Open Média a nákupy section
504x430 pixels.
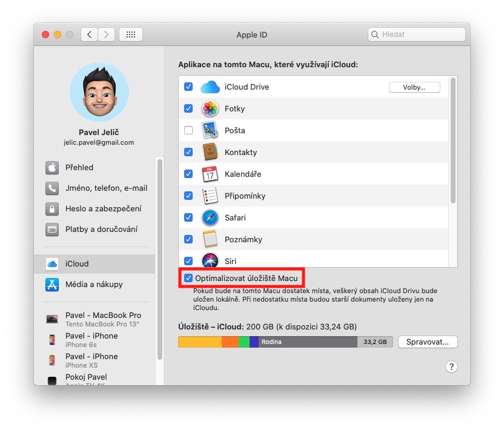click(x=94, y=285)
